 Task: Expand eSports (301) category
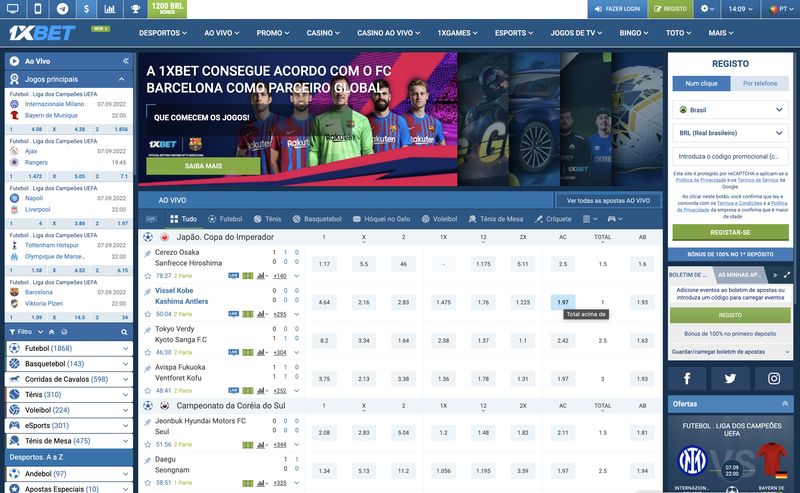pyautogui.click(x=69, y=425)
